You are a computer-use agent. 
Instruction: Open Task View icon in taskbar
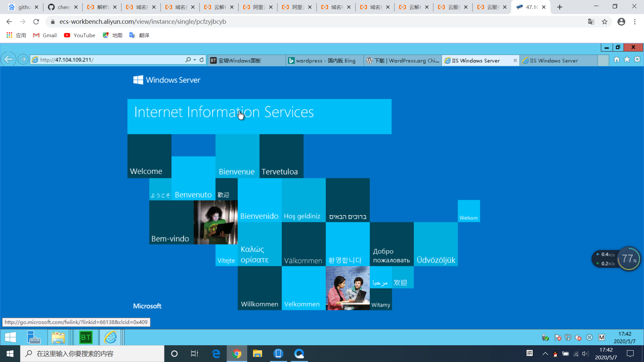coord(195,354)
